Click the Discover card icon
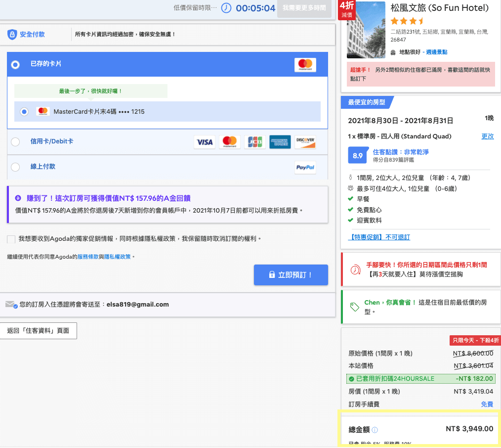The width and height of the screenshot is (501, 448). [x=305, y=141]
